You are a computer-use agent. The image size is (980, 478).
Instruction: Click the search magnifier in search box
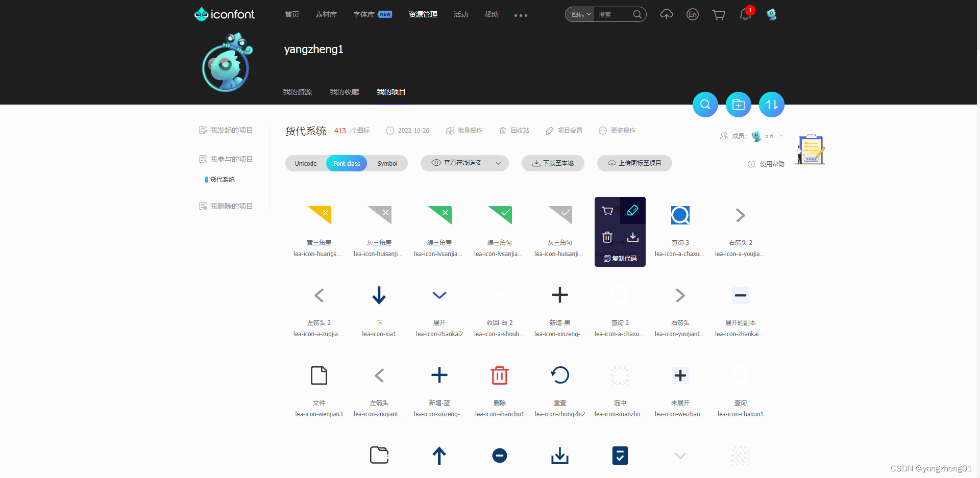click(x=637, y=14)
